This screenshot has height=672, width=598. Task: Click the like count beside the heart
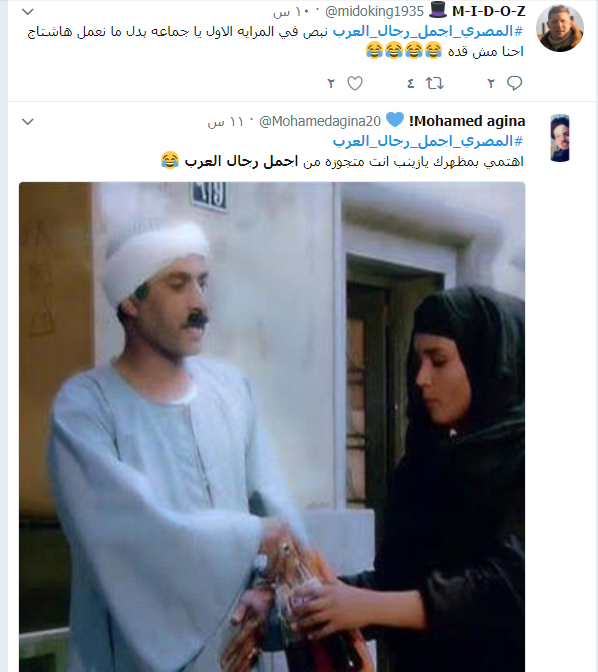[331, 84]
